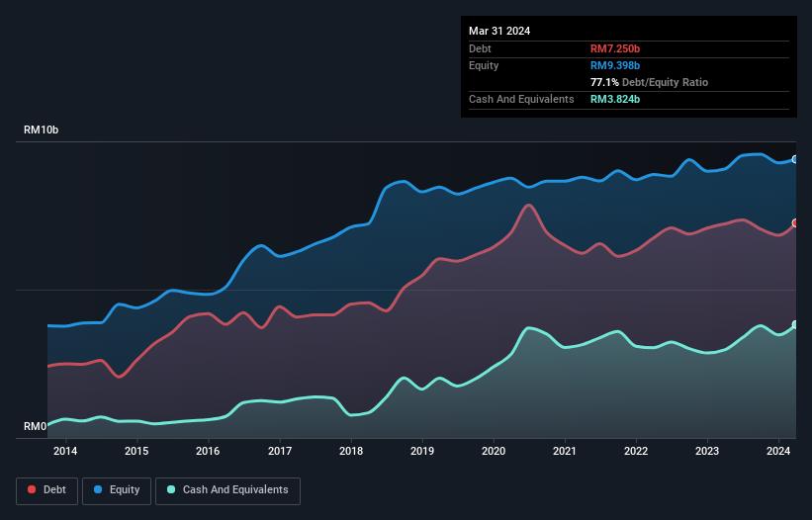Click the 77.1% Debt/Equity Ratio text

point(649,82)
